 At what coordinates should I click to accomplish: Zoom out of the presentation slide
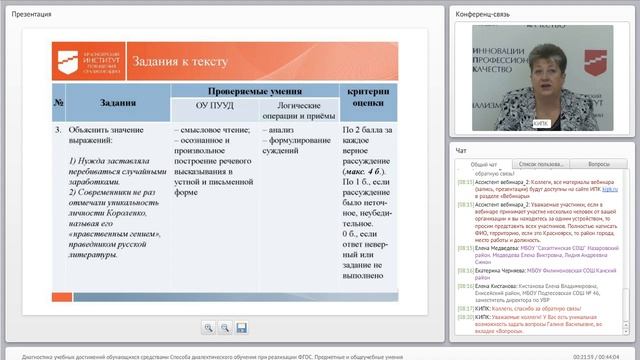tap(225, 328)
